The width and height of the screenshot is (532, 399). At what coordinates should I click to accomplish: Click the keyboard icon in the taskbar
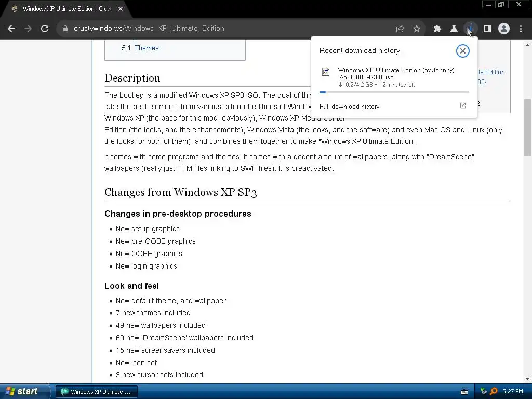pyautogui.click(x=464, y=392)
